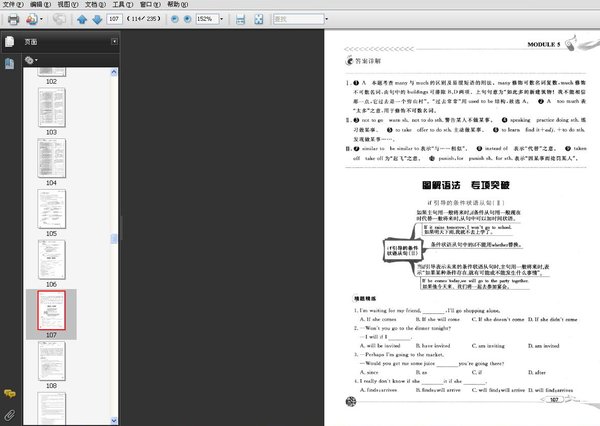Click the find search text box
This screenshot has width=600, height=426.
[298, 19]
